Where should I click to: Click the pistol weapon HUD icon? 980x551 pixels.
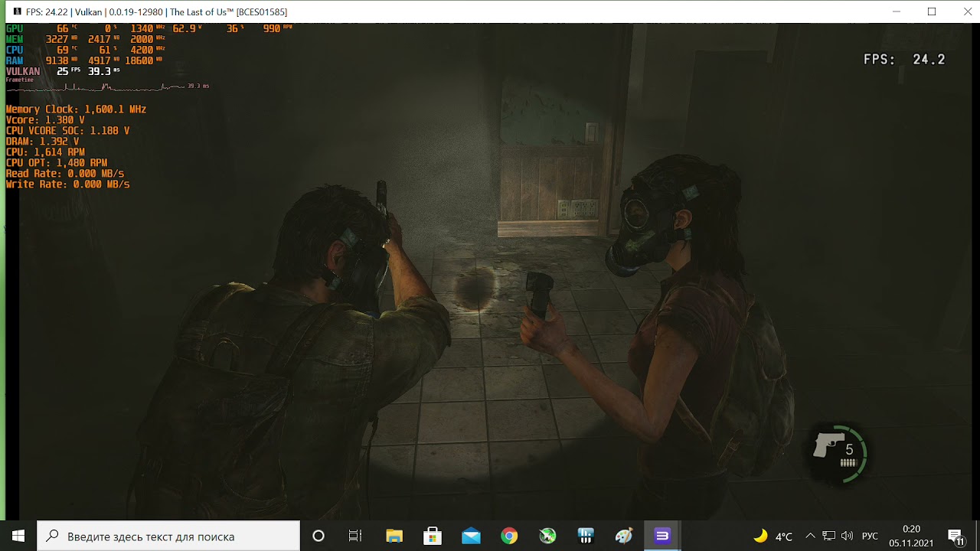[x=828, y=445]
